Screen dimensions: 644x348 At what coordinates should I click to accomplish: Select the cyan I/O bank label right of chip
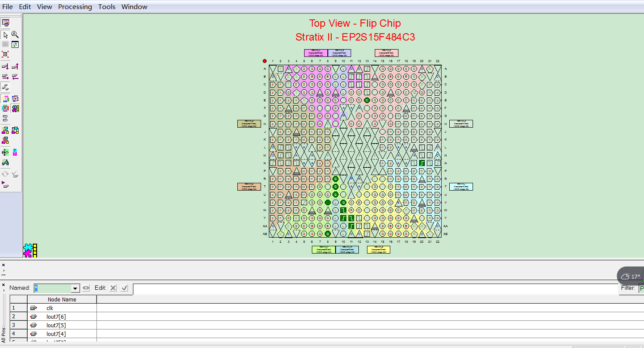click(x=461, y=187)
